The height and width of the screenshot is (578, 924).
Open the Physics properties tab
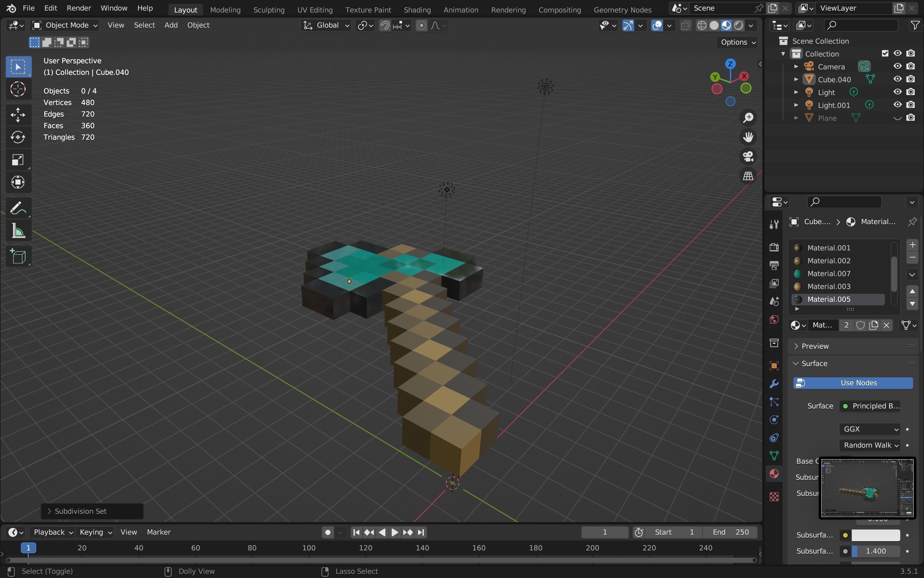(774, 420)
